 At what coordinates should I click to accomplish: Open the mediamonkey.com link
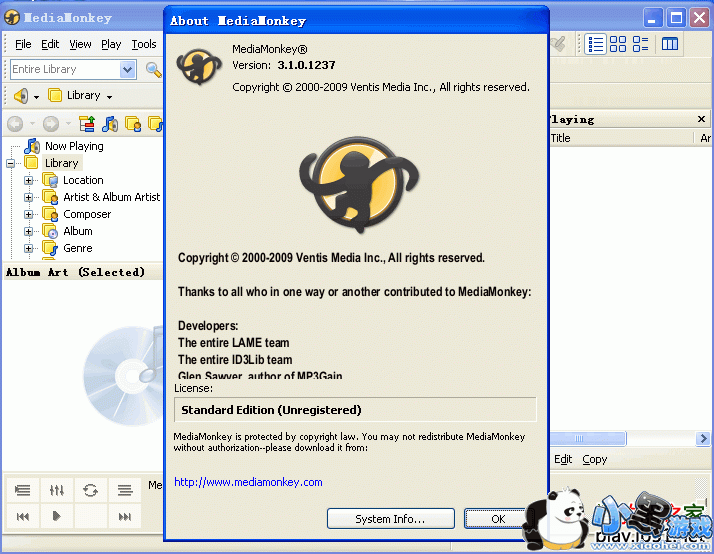pos(248,482)
